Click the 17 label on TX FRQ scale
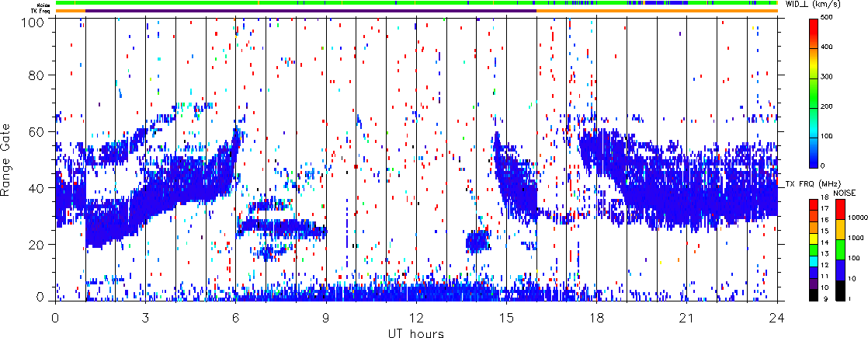 825,210
